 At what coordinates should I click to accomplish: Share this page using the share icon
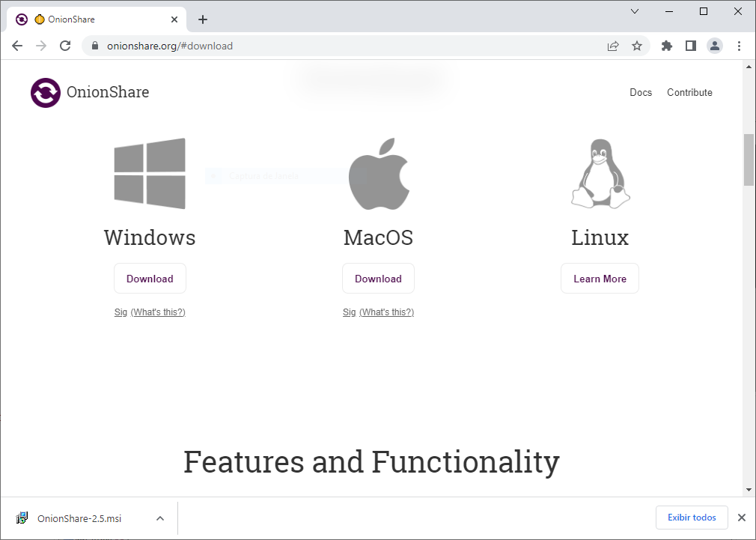tap(613, 46)
